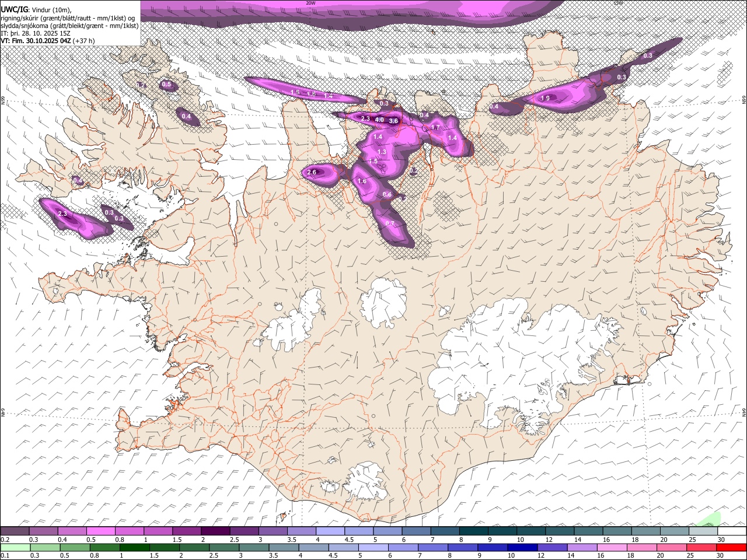The width and height of the screenshot is (747, 560).
Task: Click lilac 14 swatch in rain legend
Action: click(582, 547)
